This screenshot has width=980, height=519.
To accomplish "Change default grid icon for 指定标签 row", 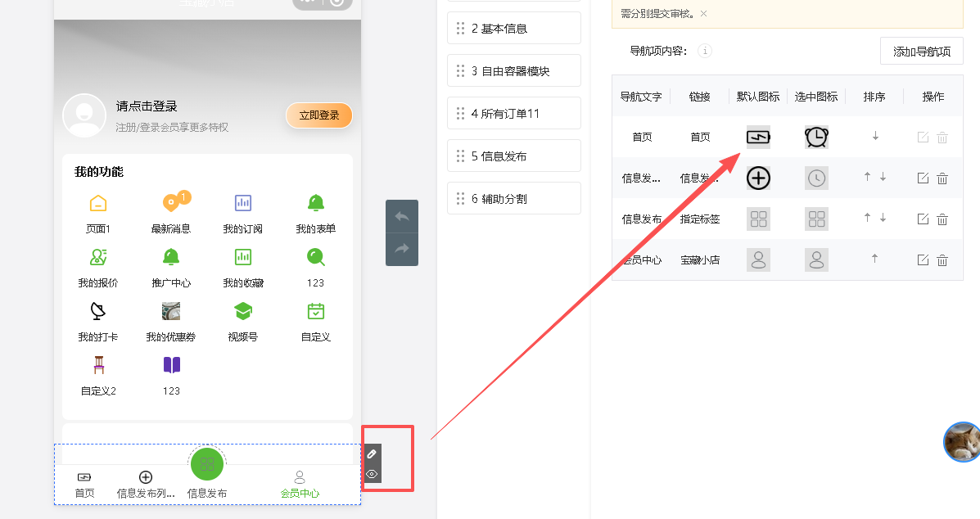I will point(758,219).
